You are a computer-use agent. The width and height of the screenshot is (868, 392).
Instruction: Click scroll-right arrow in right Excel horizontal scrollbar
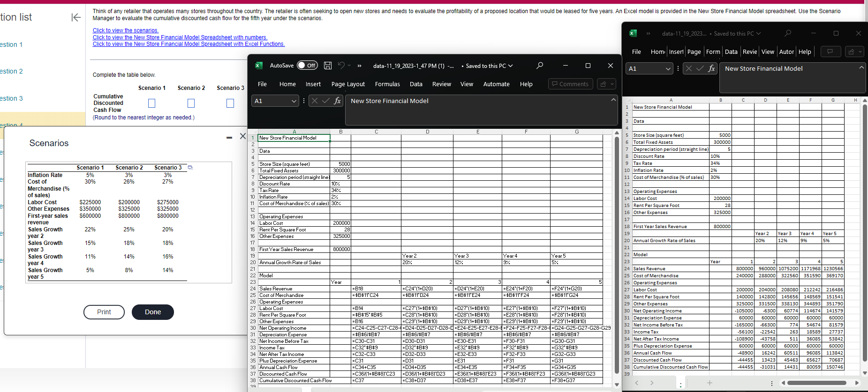[x=857, y=383]
